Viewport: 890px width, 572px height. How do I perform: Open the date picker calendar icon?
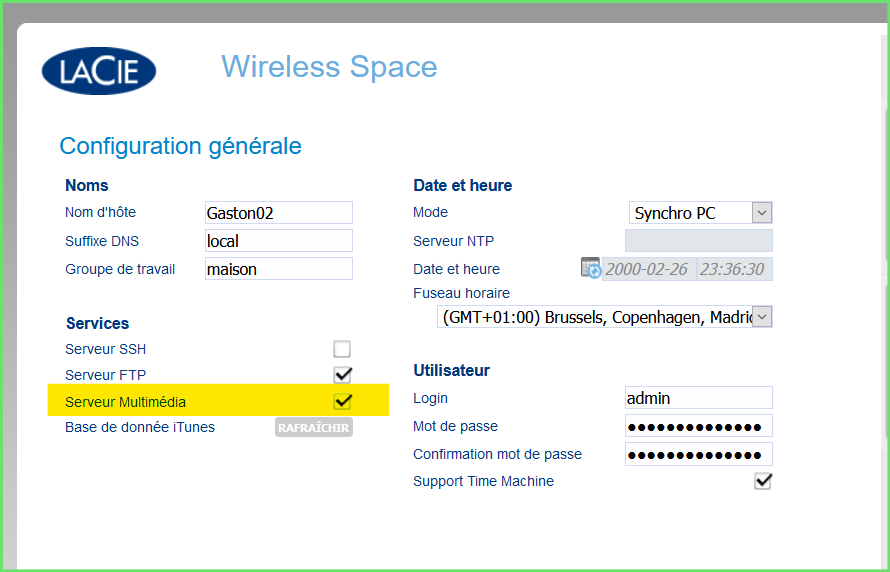click(591, 268)
